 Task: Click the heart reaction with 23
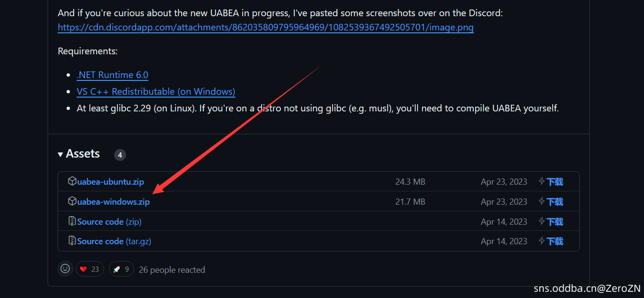(89, 269)
